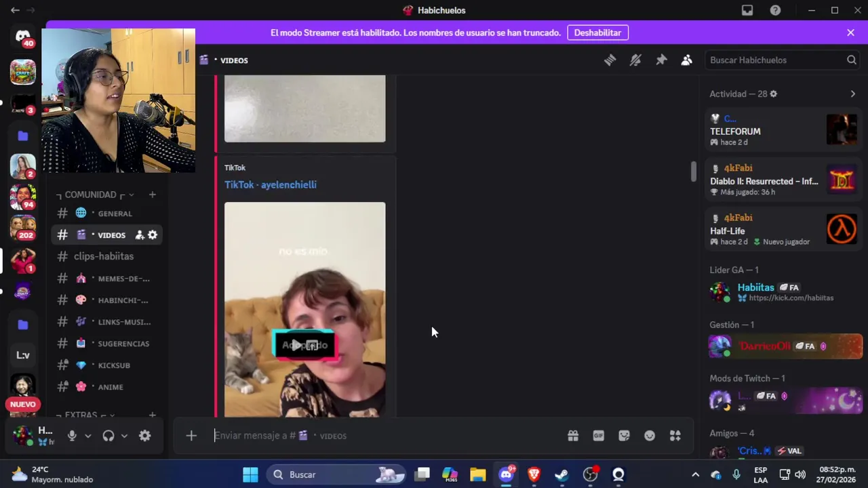Open the emoji picker icon

pos(650,436)
